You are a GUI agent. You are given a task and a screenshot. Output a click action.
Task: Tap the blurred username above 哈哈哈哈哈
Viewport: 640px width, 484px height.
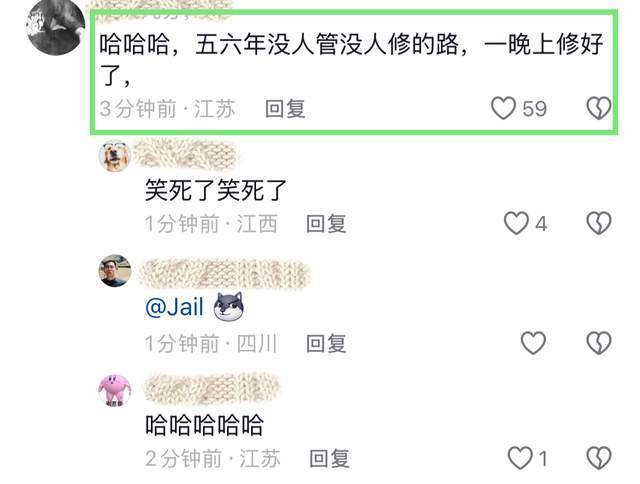point(212,388)
